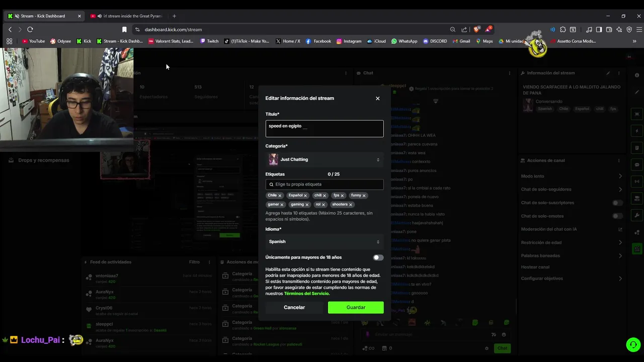Open the browser hamburger menu

(x=639, y=30)
